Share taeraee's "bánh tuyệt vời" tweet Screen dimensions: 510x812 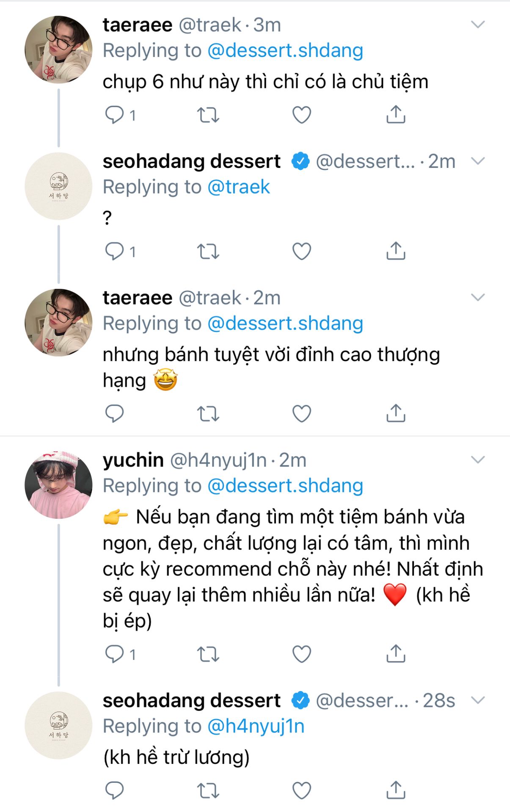pyautogui.click(x=396, y=413)
